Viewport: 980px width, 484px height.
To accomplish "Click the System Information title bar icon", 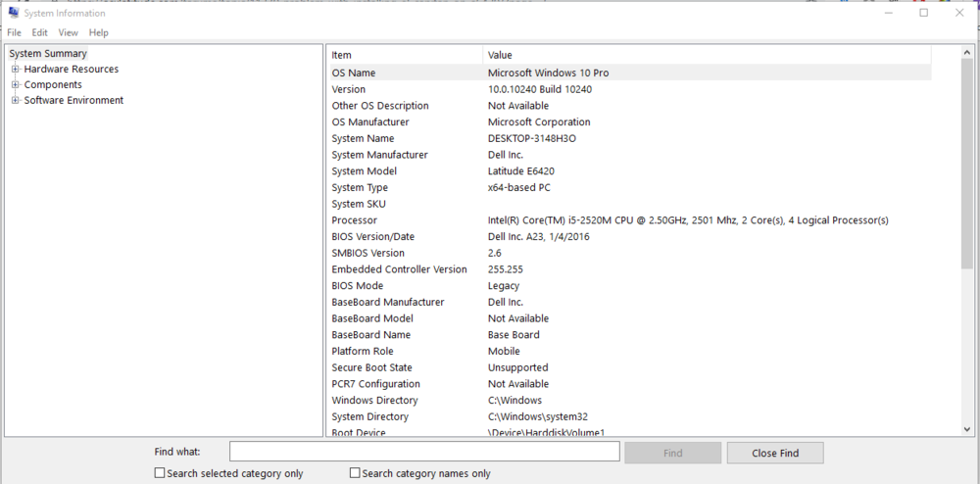I will tap(14, 14).
